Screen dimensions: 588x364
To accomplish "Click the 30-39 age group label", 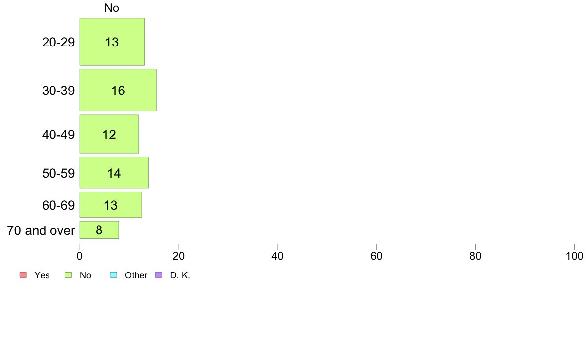I will [58, 91].
